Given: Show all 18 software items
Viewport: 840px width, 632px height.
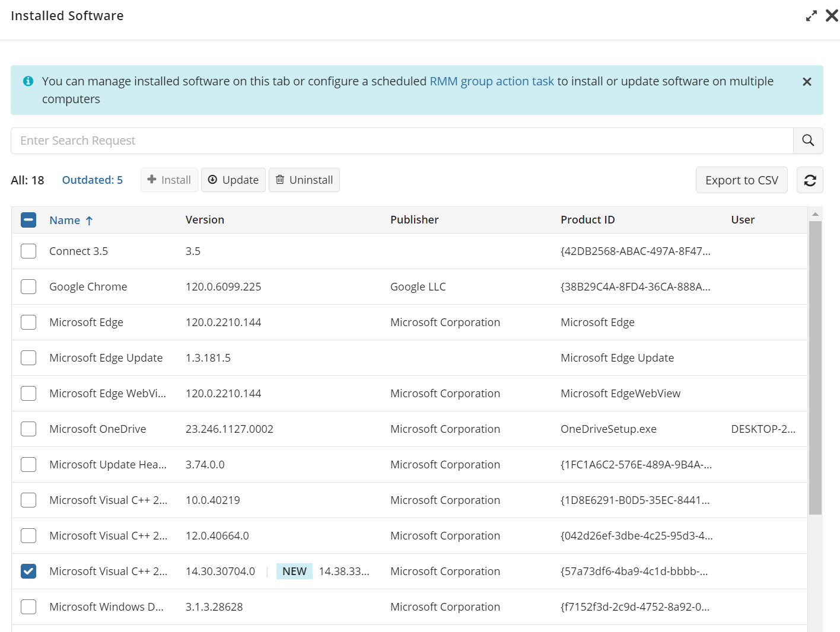Looking at the screenshot, I should click(x=27, y=180).
